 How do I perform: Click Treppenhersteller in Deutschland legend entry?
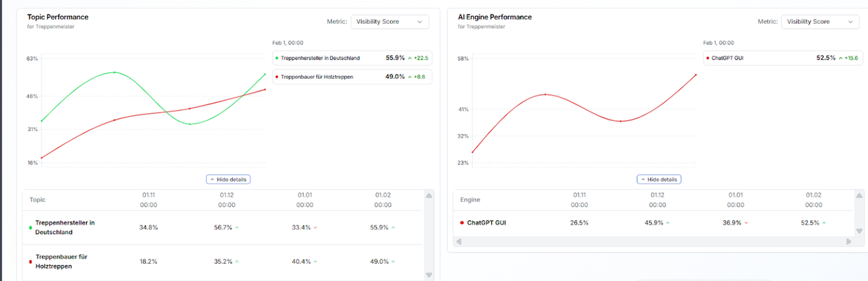coord(352,58)
